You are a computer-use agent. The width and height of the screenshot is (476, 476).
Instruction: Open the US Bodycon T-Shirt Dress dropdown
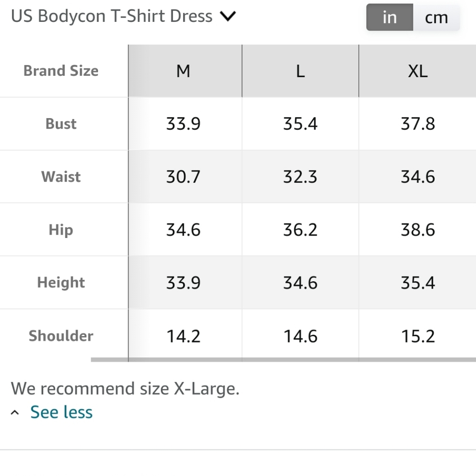tap(111, 16)
